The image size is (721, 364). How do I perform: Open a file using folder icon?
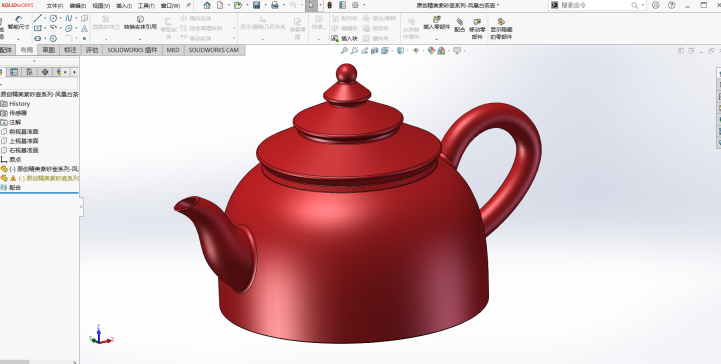point(237,5)
